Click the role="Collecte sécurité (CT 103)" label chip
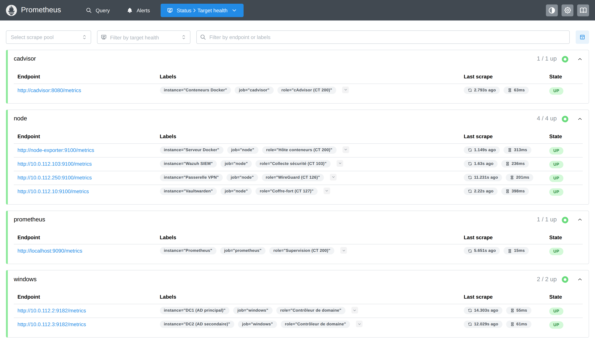This screenshot has width=595, height=364. click(x=293, y=164)
